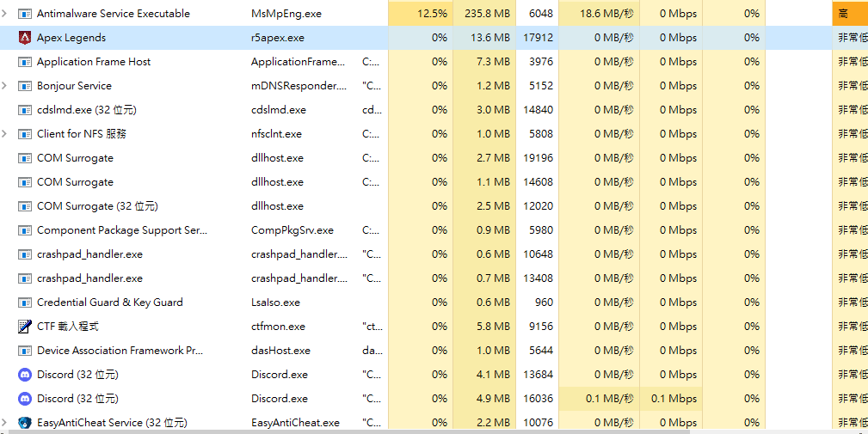The width and height of the screenshot is (868, 434).
Task: Click the Component Package Support Server icon
Action: click(x=25, y=230)
